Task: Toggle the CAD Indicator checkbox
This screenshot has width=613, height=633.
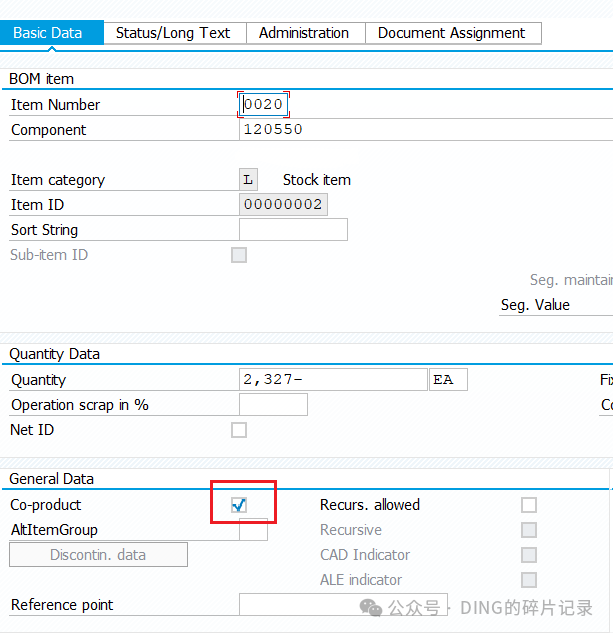Action: pos(529,555)
